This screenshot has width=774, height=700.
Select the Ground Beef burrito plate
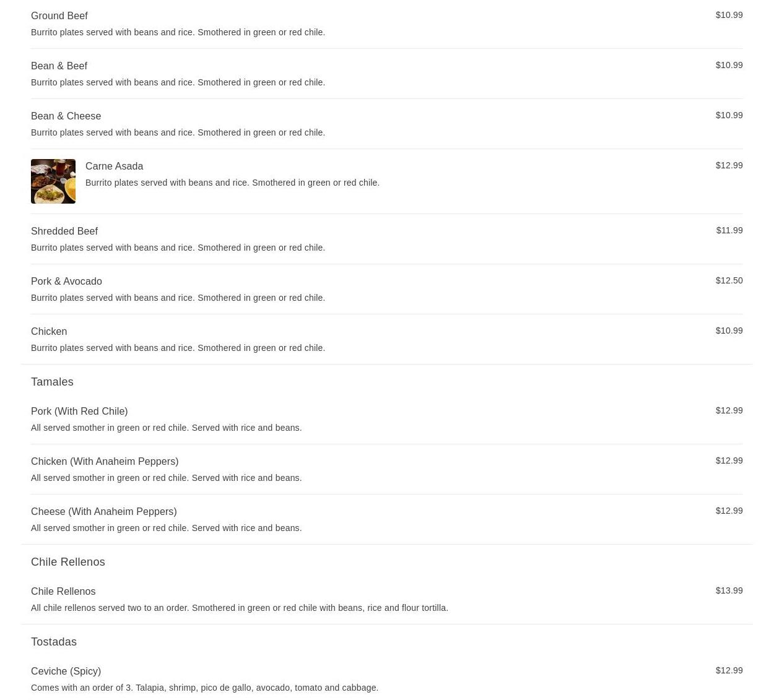pyautogui.click(x=386, y=24)
